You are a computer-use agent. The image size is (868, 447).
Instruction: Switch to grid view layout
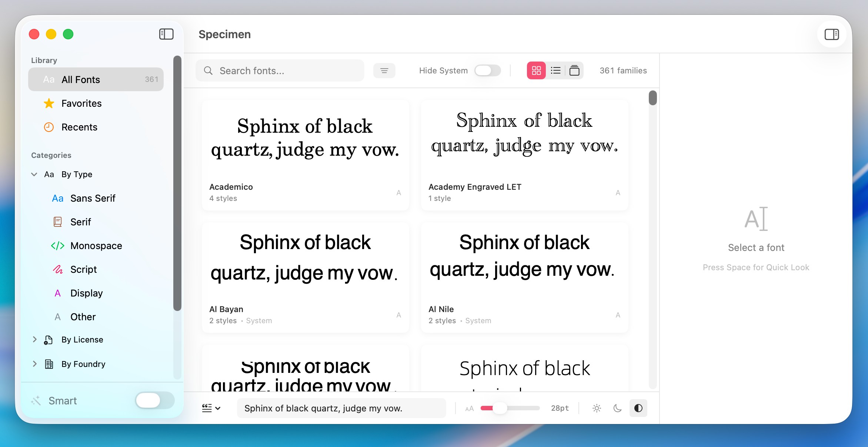click(536, 70)
